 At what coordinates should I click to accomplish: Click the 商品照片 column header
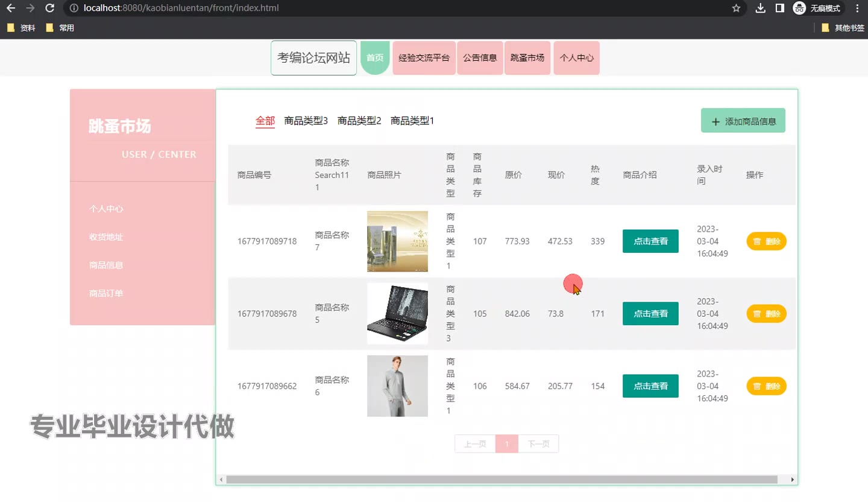(384, 175)
